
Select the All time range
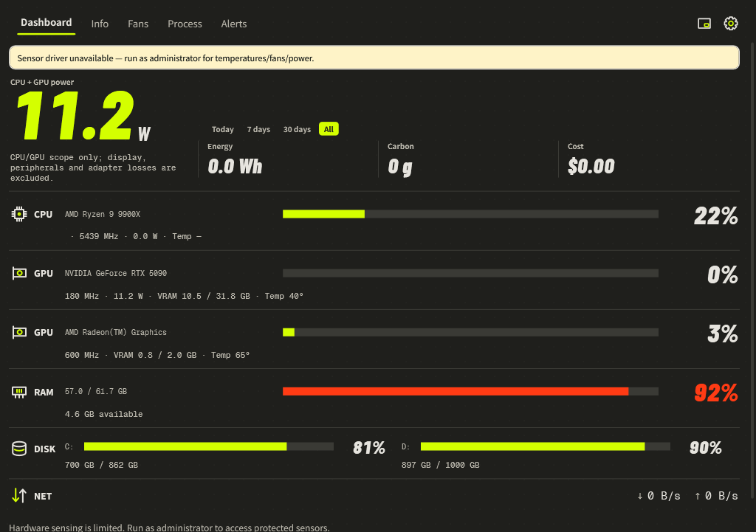(329, 129)
